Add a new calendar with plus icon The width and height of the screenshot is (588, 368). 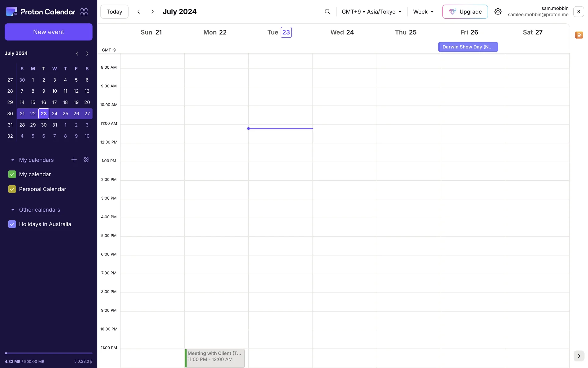[x=74, y=160]
